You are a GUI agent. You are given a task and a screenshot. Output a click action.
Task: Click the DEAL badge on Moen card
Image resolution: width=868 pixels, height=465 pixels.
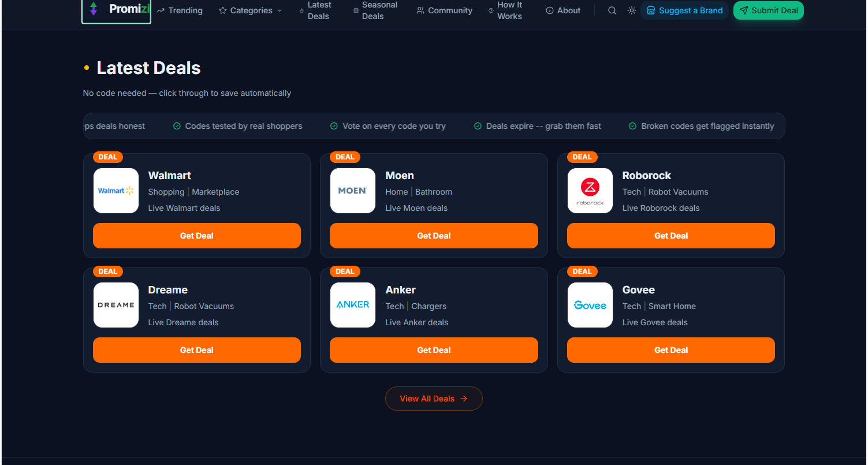click(x=345, y=157)
